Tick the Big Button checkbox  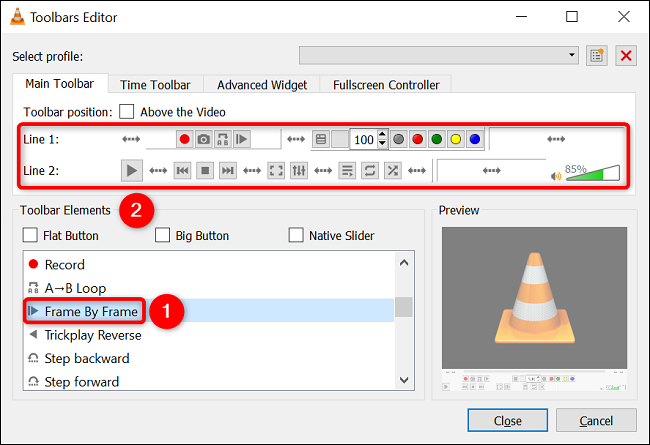pos(162,235)
